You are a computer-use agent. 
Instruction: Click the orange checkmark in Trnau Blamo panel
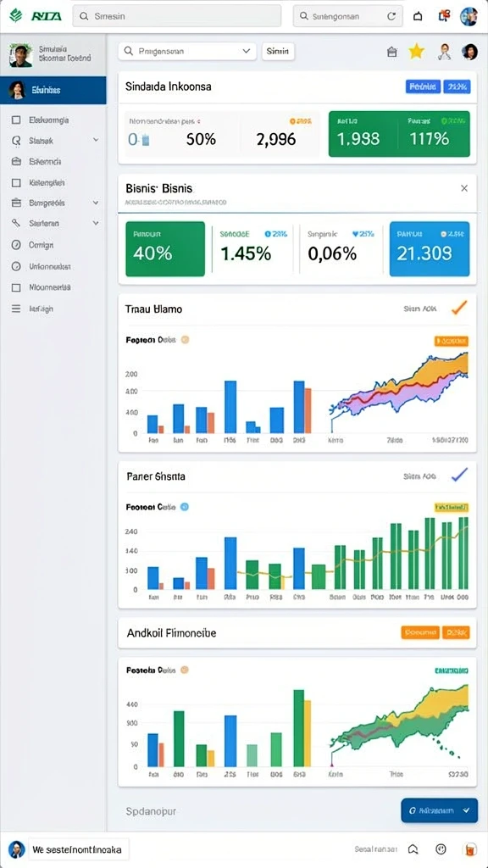pyautogui.click(x=459, y=308)
